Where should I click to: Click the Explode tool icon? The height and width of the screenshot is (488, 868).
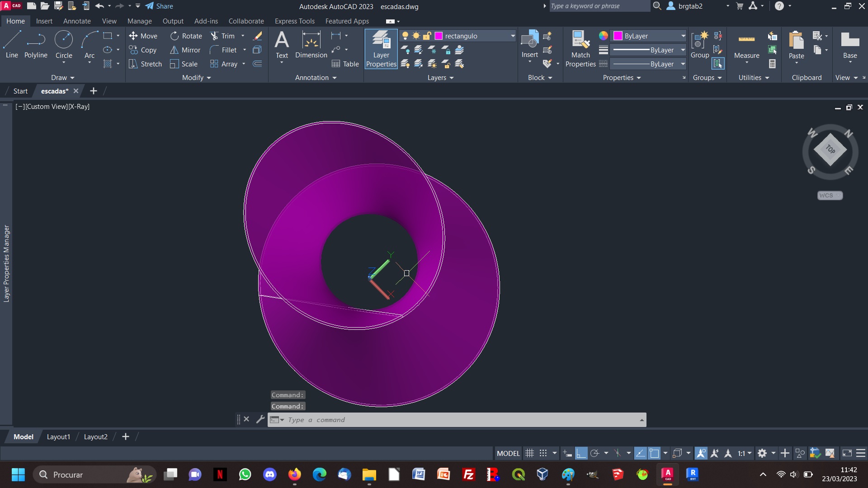[x=257, y=50]
